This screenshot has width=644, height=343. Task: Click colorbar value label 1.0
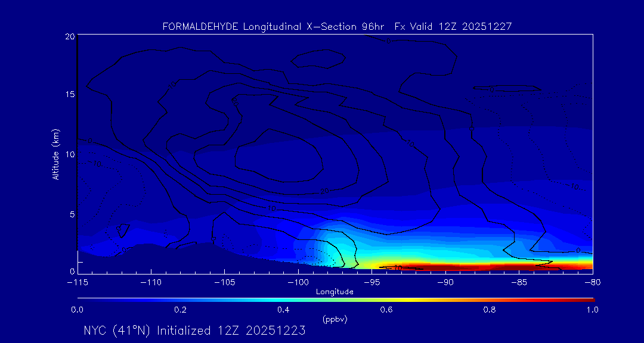click(x=593, y=310)
